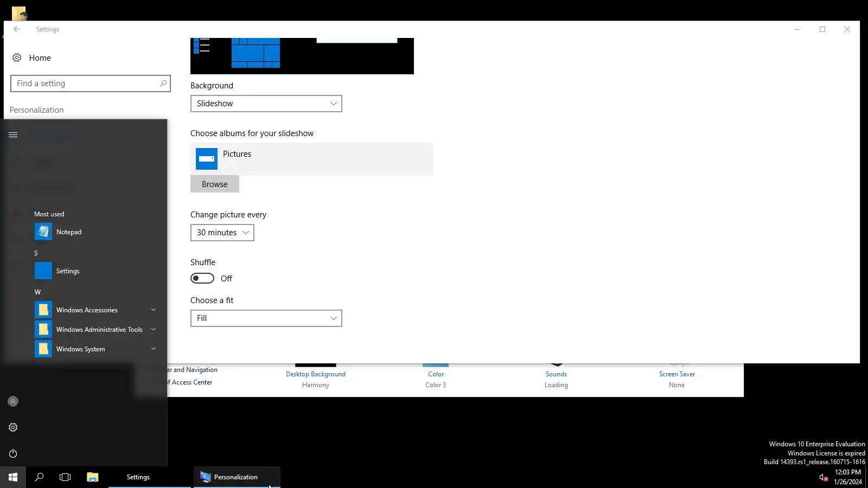Click the muted volume icon in system tray
Image resolution: width=868 pixels, height=488 pixels.
tap(824, 477)
